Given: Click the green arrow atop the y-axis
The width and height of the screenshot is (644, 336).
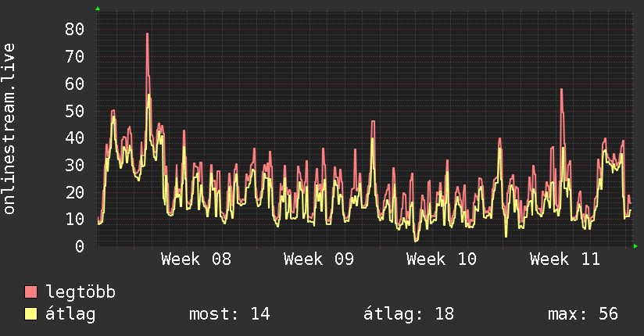Looking at the screenshot, I should click(98, 9).
